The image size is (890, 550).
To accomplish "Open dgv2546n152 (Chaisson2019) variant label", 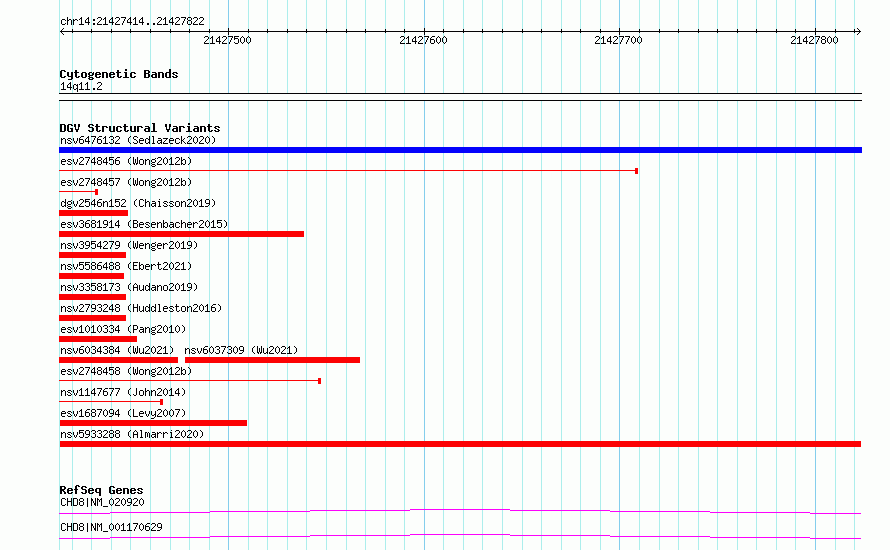I will 138,203.
